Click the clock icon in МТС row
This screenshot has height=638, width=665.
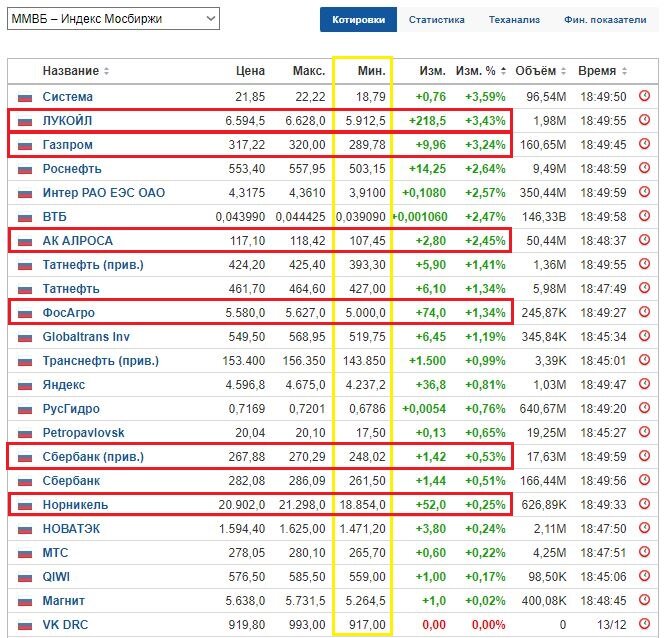click(x=644, y=552)
